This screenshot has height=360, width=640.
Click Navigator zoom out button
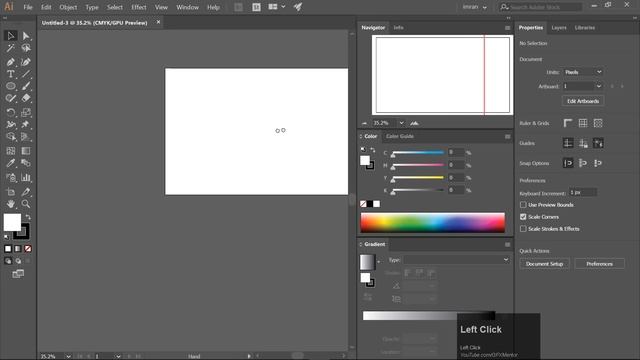tap(364, 123)
